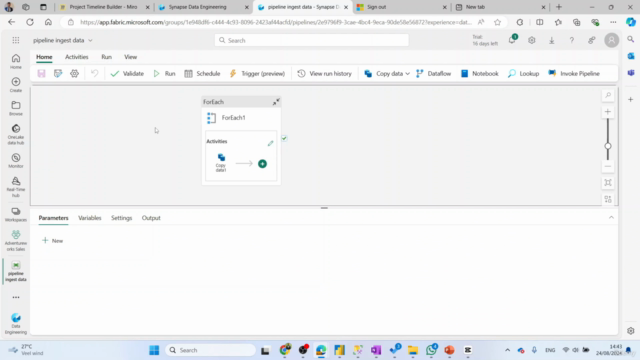Switch Data Engineering experience

coord(16,324)
